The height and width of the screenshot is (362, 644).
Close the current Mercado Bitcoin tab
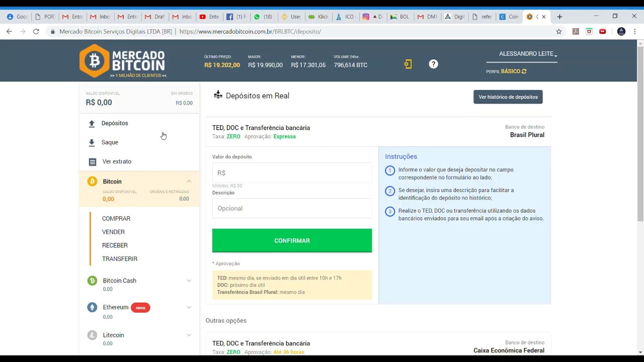[543, 17]
